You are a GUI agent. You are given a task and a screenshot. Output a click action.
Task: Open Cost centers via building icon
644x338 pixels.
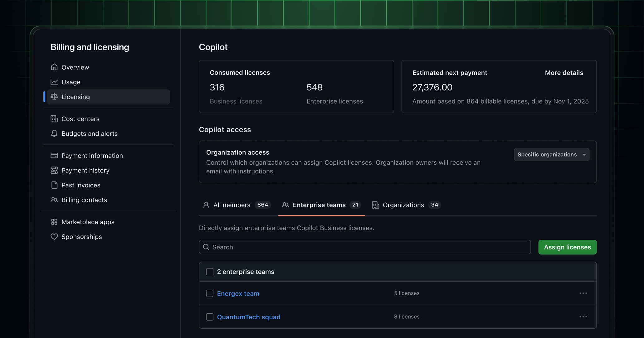click(x=54, y=118)
